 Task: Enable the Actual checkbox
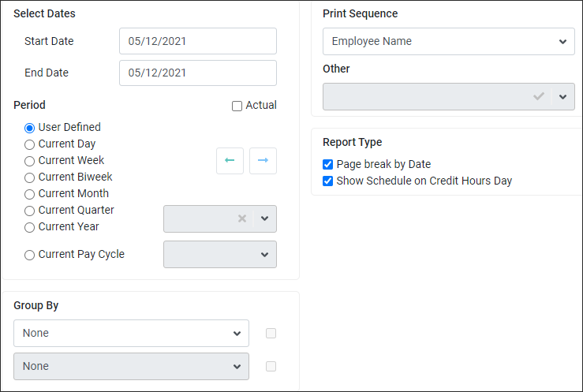(237, 106)
